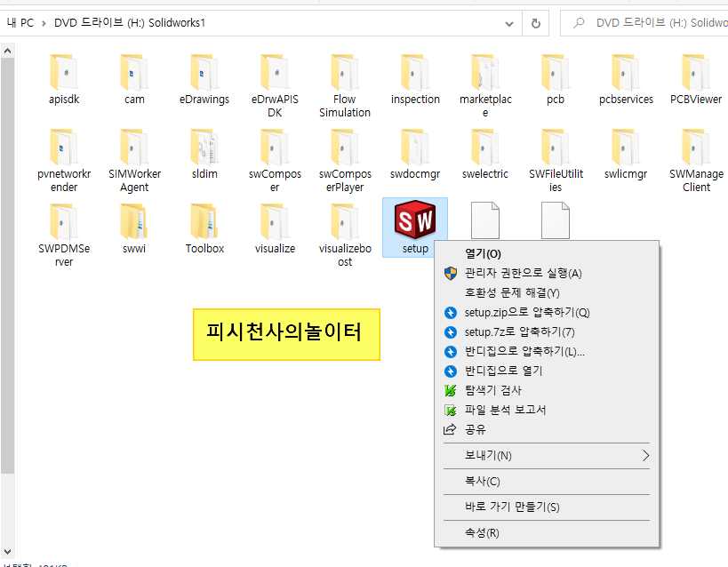Choose 바로 가기 만들기(S)

(x=547, y=507)
